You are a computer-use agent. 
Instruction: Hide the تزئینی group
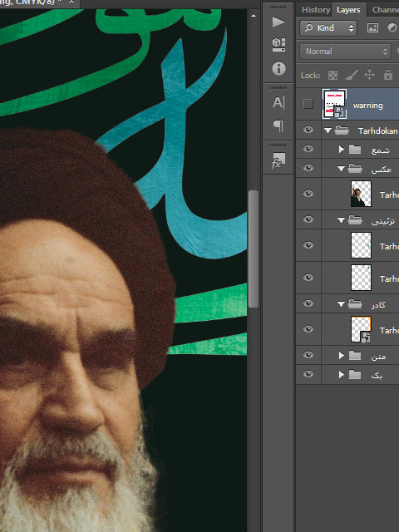tap(308, 219)
